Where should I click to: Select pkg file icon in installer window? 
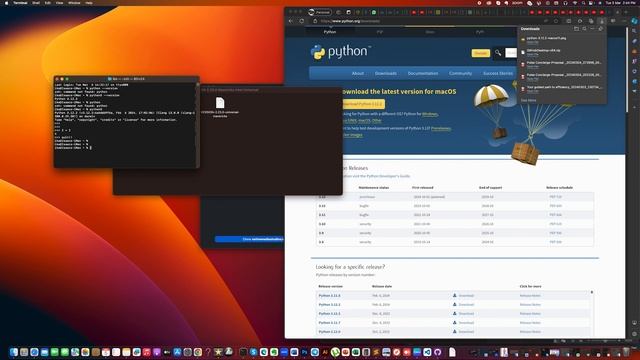click(x=220, y=103)
